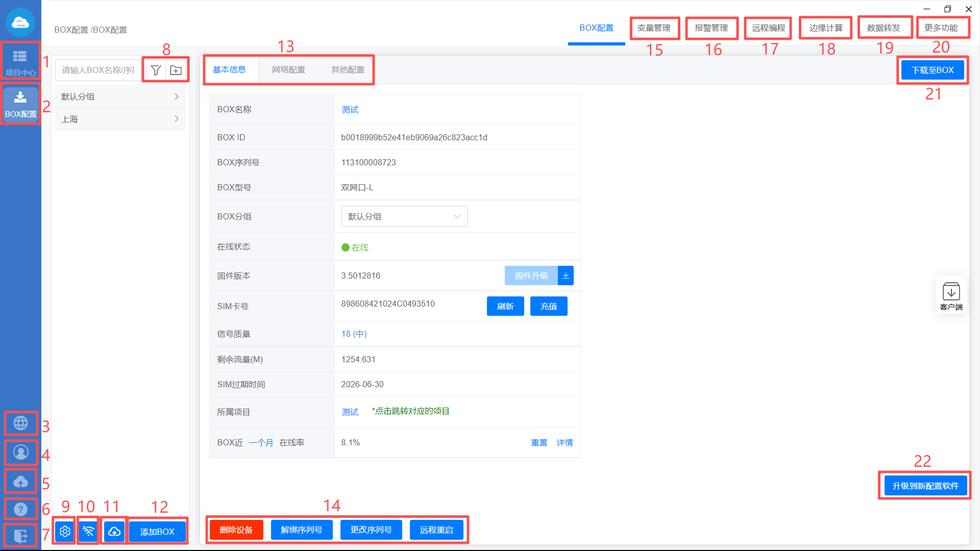This screenshot has height=551, width=980.
Task: Open the gear settings icon beside 添加BOX
Action: [x=65, y=532]
